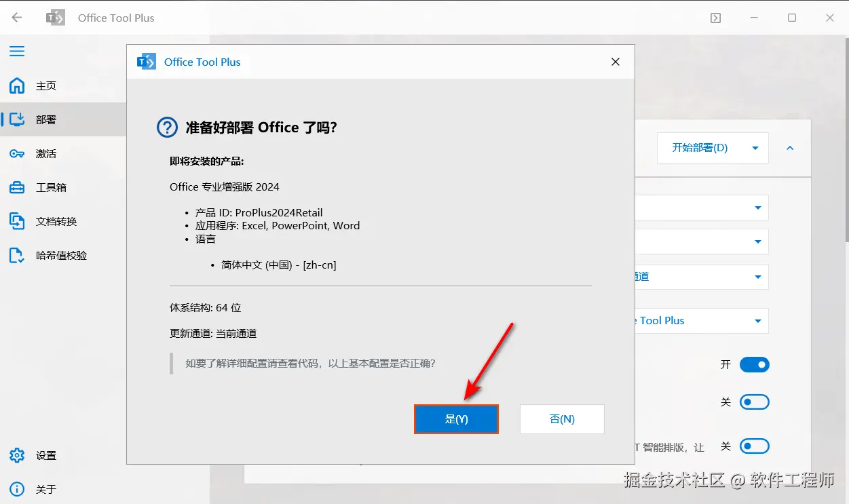Click the 更新通道: 当前通道 text
The width and height of the screenshot is (849, 504).
[x=213, y=334]
